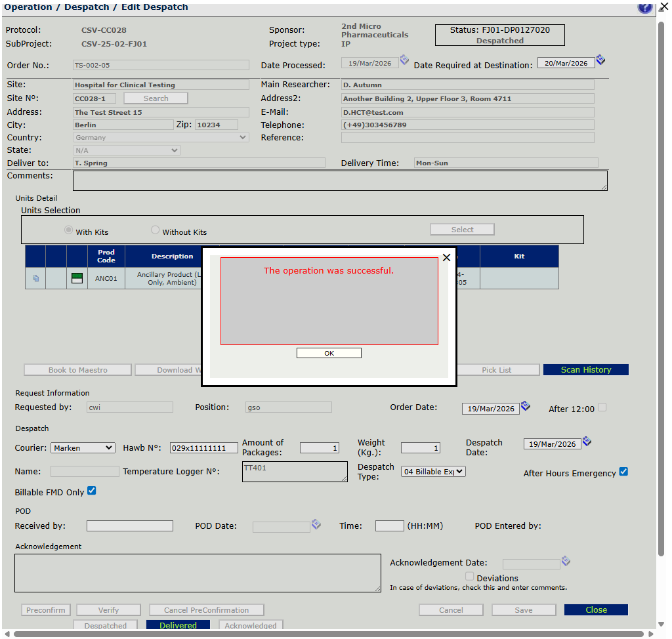The image size is (672, 639).
Task: Click the POD Date calendar icon
Action: [x=316, y=524]
